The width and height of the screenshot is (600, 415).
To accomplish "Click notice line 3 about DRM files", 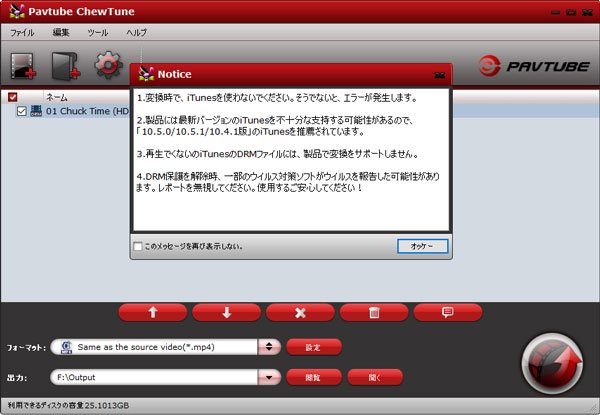I will point(277,154).
